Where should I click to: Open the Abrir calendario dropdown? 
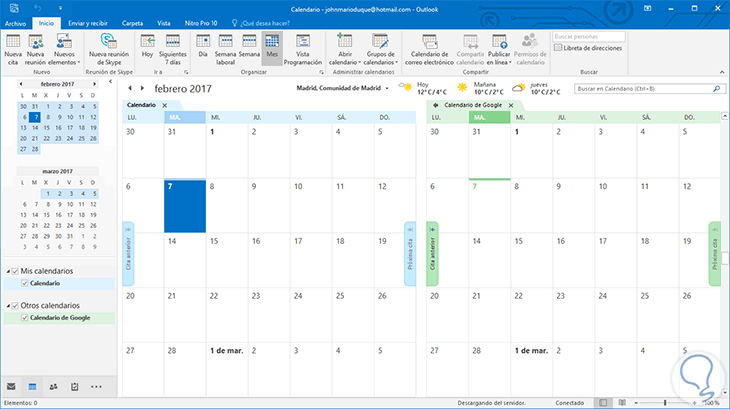tap(345, 50)
